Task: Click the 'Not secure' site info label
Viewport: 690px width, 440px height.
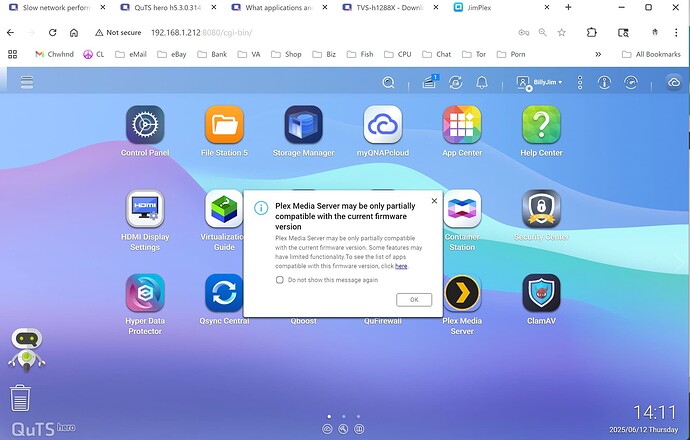Action: (x=118, y=33)
